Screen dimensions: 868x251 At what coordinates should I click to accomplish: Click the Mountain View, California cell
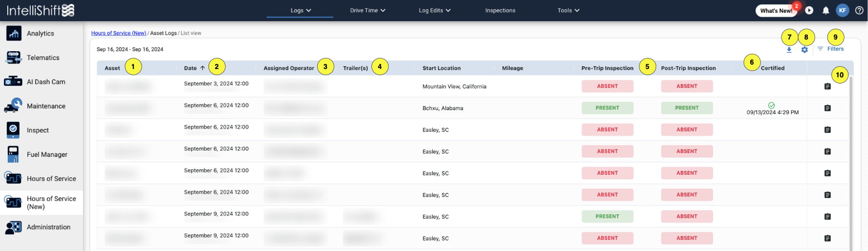[x=454, y=87]
